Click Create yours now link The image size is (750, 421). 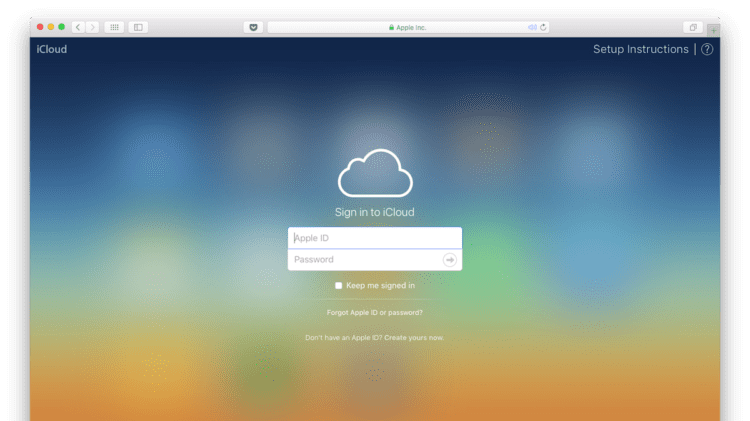414,338
